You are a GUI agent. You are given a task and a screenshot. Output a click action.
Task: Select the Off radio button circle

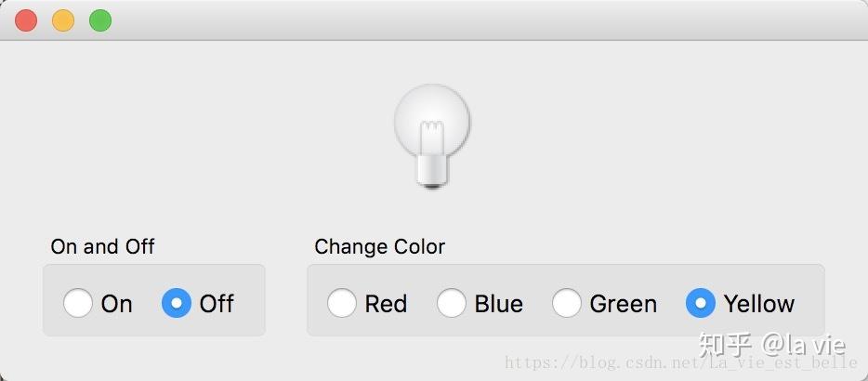[x=177, y=303]
